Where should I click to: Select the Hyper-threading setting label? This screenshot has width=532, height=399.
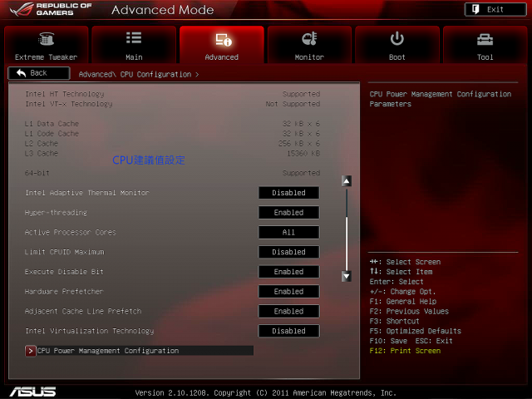point(56,213)
